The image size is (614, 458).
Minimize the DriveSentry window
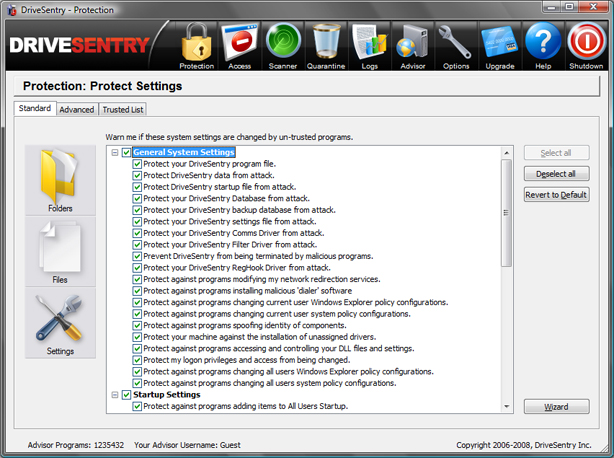pyautogui.click(x=552, y=7)
